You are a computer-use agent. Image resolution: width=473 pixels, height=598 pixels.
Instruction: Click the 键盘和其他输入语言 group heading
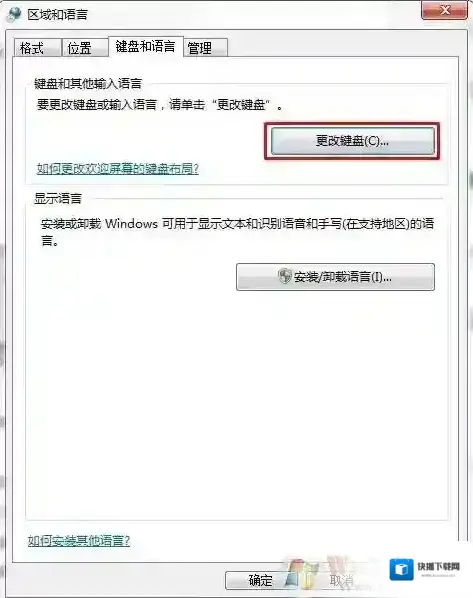pyautogui.click(x=88, y=83)
